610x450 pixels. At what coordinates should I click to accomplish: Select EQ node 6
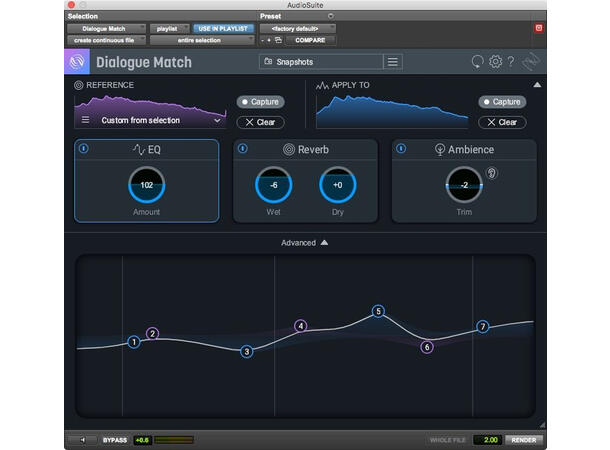coord(427,347)
